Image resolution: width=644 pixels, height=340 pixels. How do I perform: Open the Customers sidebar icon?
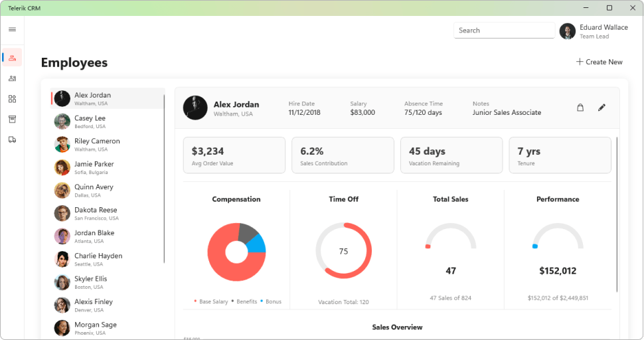13,78
